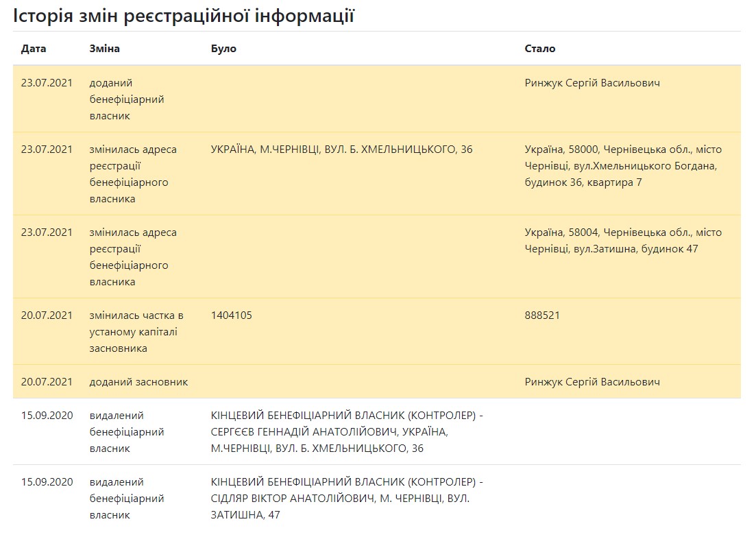Click the 'доданий засновник' change label
Image resolution: width=756 pixels, height=537 pixels.
click(x=138, y=381)
